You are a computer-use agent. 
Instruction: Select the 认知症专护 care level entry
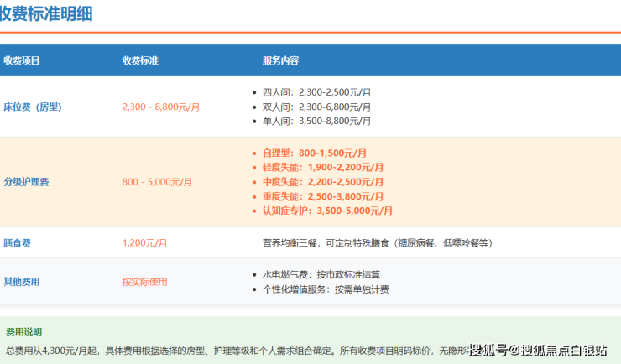(327, 211)
